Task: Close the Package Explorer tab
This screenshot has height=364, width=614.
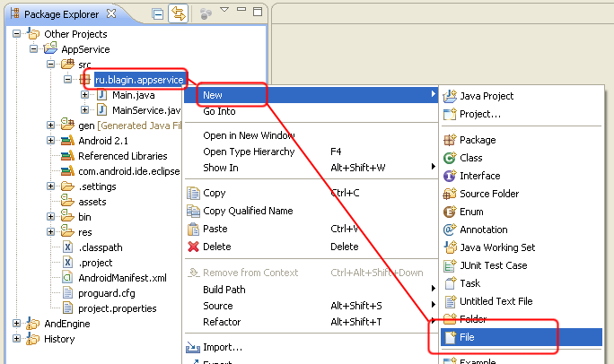Action: (111, 13)
